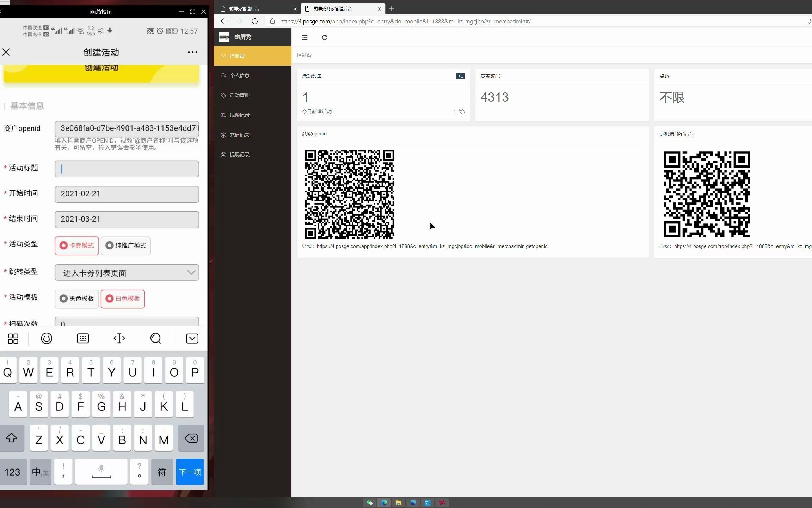Click the browser address bar URL
812x508 pixels.
[x=405, y=21]
